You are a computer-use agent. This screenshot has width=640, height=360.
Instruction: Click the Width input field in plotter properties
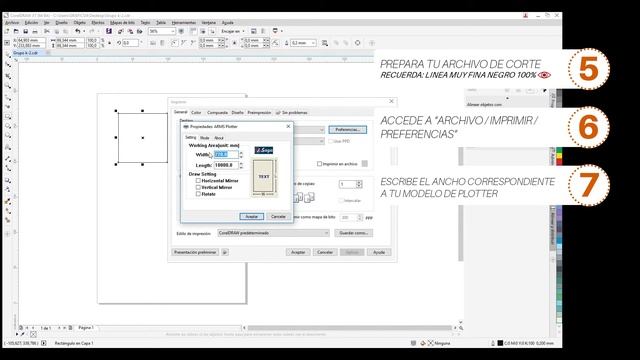pyautogui.click(x=226, y=155)
